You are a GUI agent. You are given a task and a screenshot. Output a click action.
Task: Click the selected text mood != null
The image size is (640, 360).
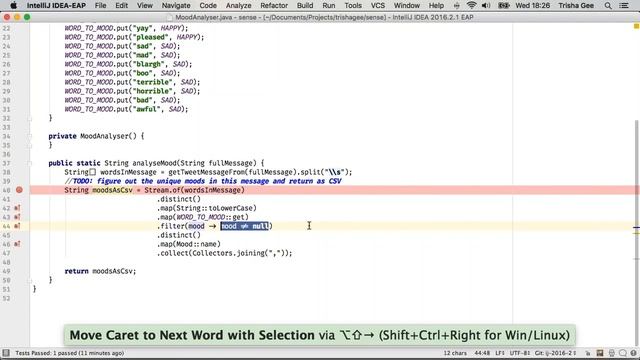click(x=244, y=226)
